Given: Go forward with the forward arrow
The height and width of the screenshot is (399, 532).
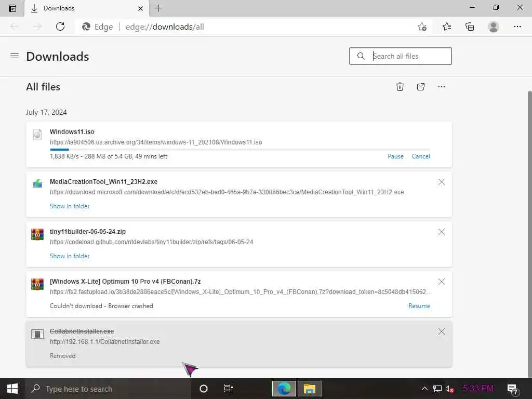Looking at the screenshot, I should (37, 26).
